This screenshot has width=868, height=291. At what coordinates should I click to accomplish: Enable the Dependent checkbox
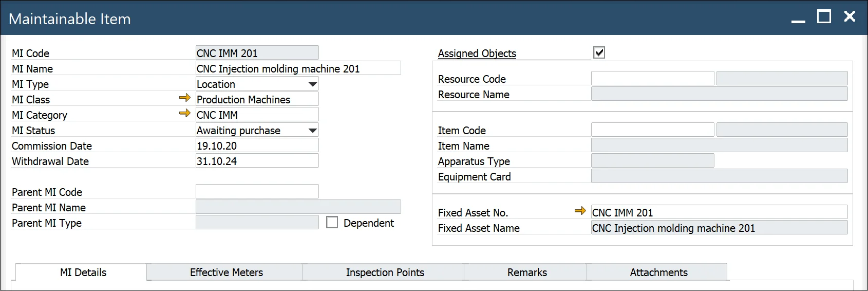(332, 223)
